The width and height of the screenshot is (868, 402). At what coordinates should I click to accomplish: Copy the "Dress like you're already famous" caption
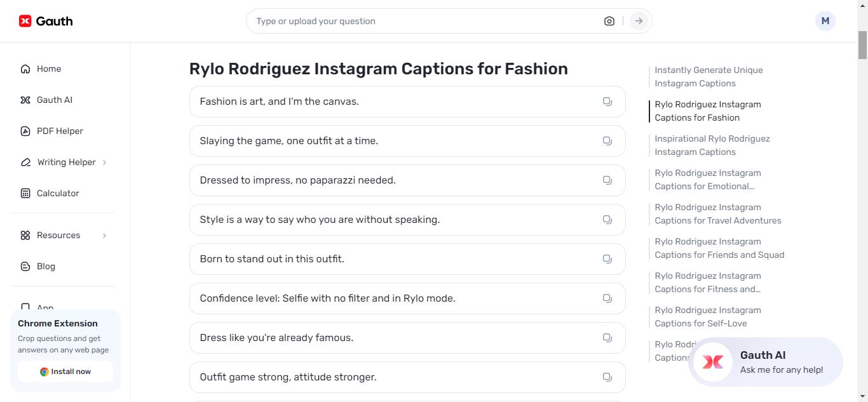(x=607, y=338)
